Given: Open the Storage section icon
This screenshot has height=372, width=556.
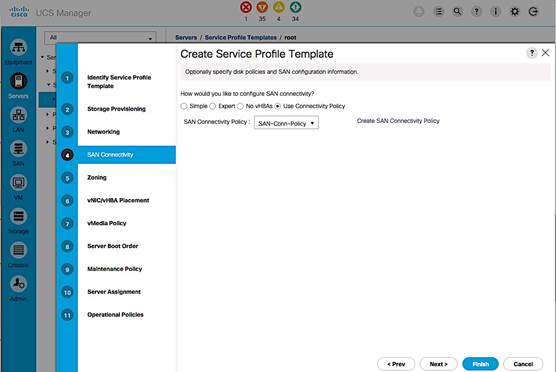Looking at the screenshot, I should (x=18, y=216).
